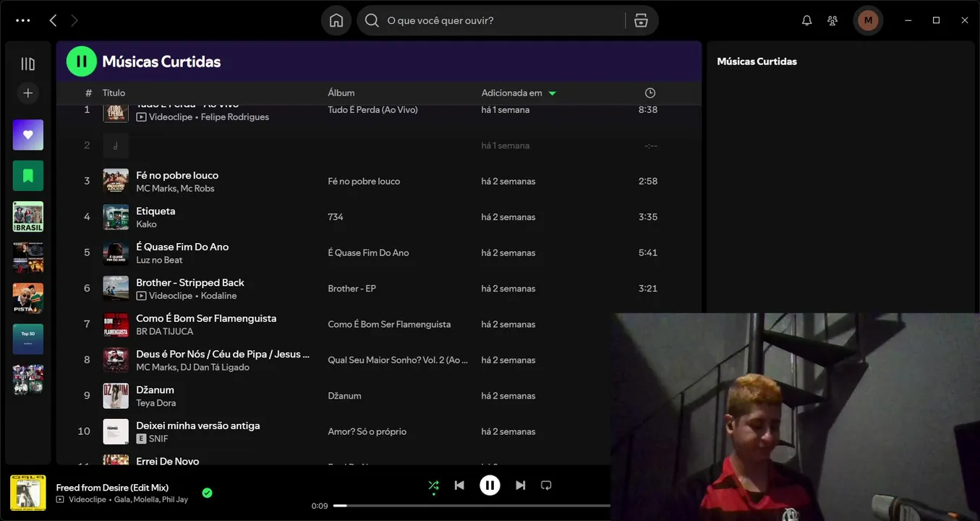Screen dimensions: 980x521
Task: Open album link Amor? Só o próprio
Action: 367,431
